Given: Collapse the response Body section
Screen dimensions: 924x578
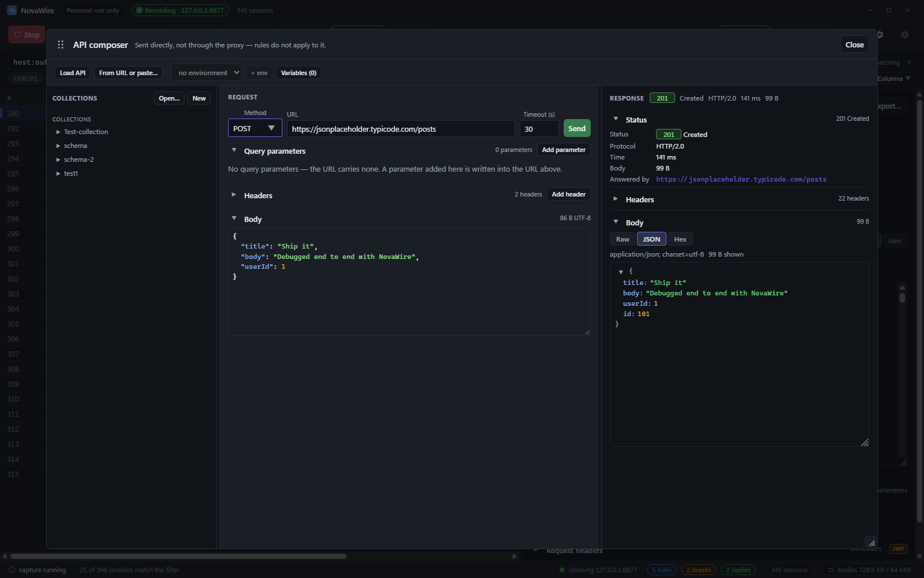Looking at the screenshot, I should click(x=616, y=222).
